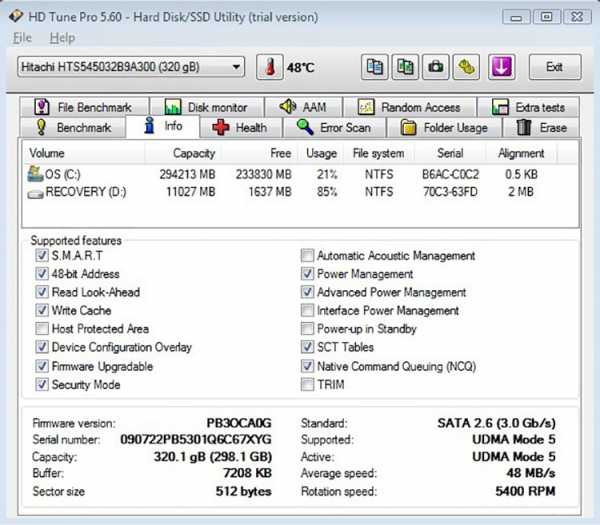Screen dimensions: 600x525
Task: Click the Exit button
Action: (x=555, y=67)
